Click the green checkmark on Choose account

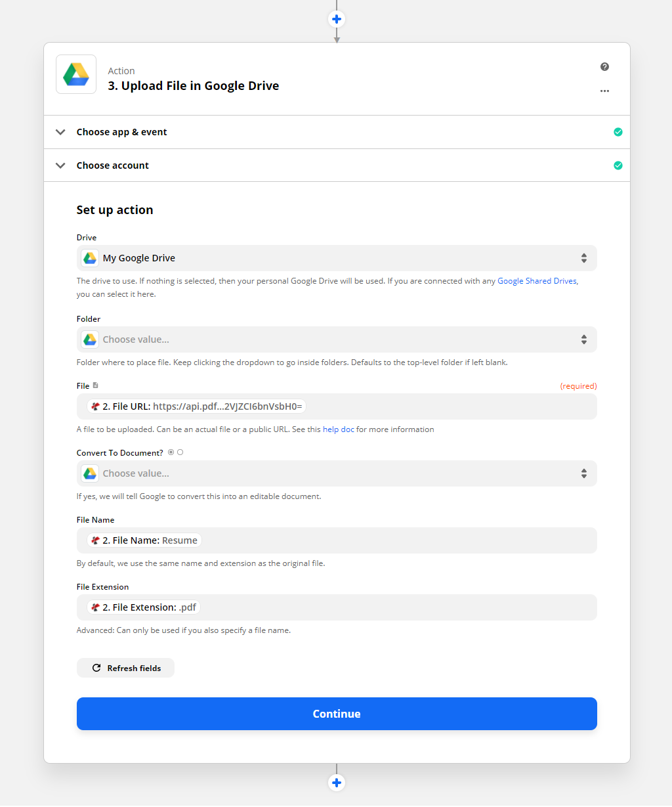click(618, 165)
